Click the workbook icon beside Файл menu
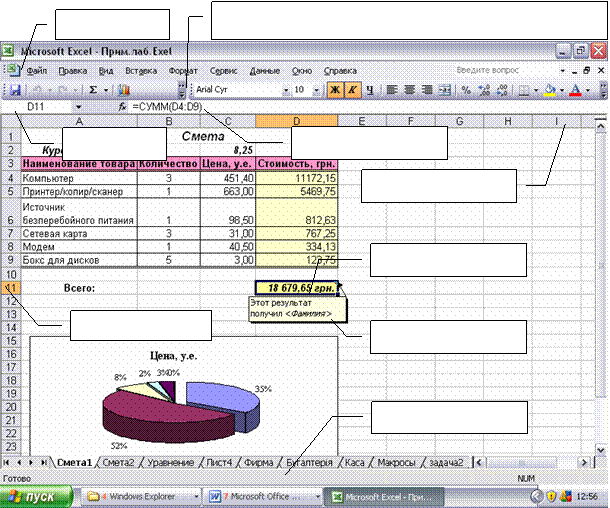Viewport: 610px width, 508px height. 13,70
